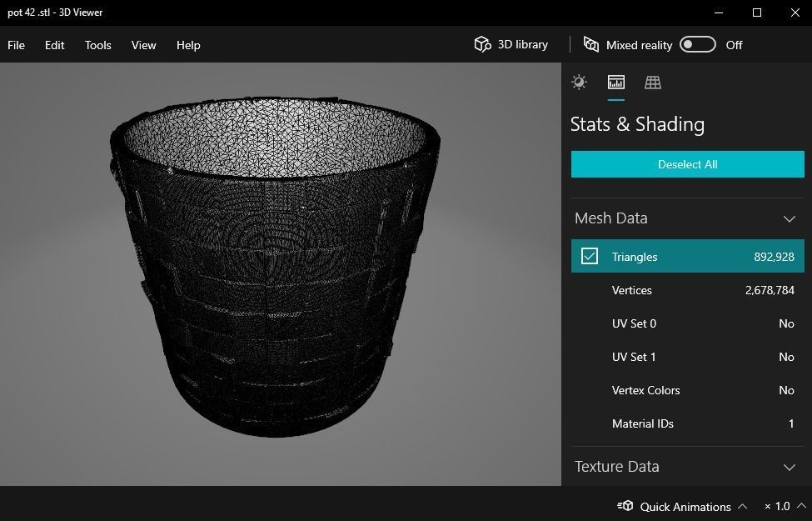This screenshot has height=521, width=812.
Task: Open the View menu
Action: click(x=143, y=45)
